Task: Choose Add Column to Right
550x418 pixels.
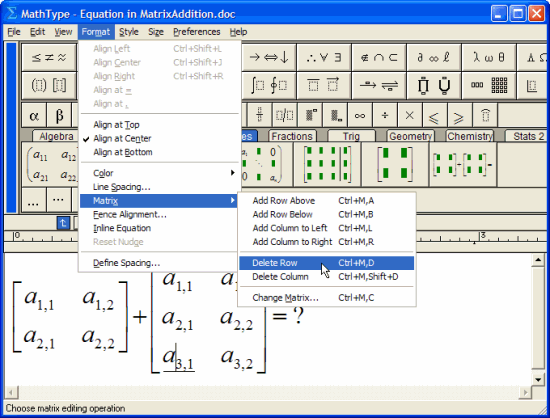Action: 327,242
